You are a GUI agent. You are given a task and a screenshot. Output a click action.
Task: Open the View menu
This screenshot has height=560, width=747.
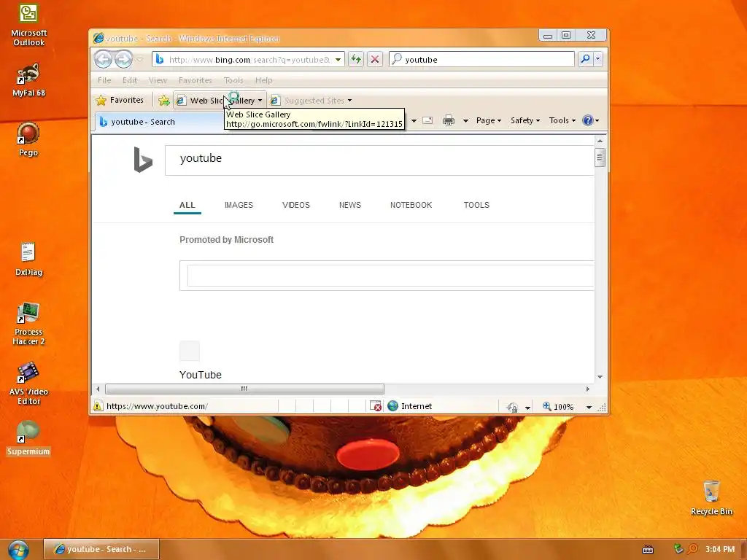(158, 80)
